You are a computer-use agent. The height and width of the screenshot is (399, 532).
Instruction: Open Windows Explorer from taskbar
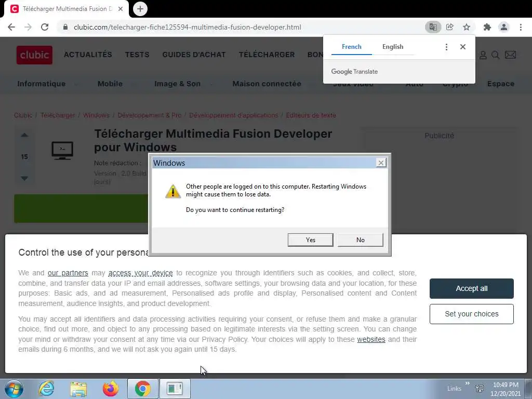tap(78, 389)
